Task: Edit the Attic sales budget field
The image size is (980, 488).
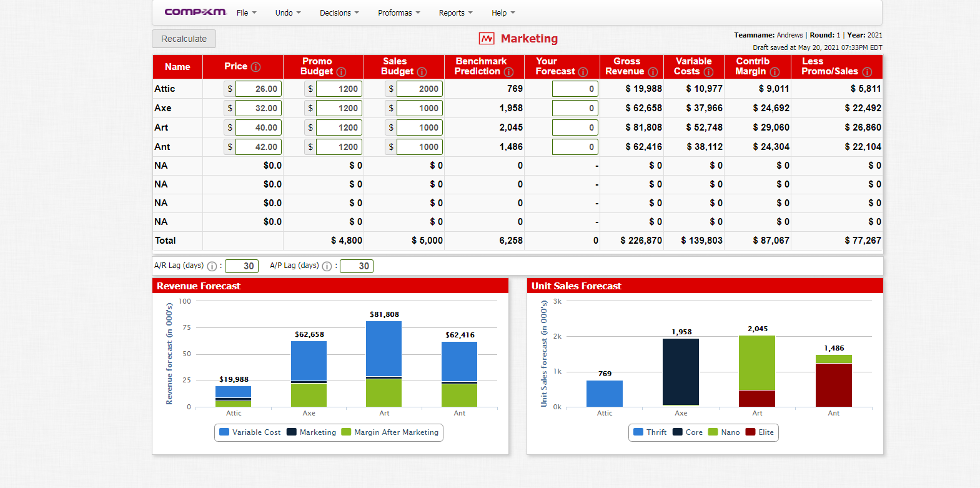Action: (x=420, y=89)
